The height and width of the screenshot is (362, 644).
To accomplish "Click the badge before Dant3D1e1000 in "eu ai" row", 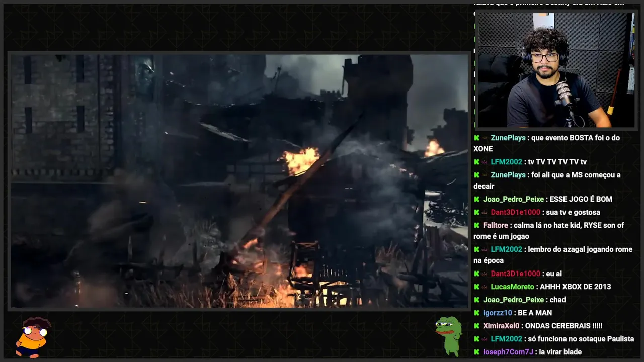I will point(485,274).
